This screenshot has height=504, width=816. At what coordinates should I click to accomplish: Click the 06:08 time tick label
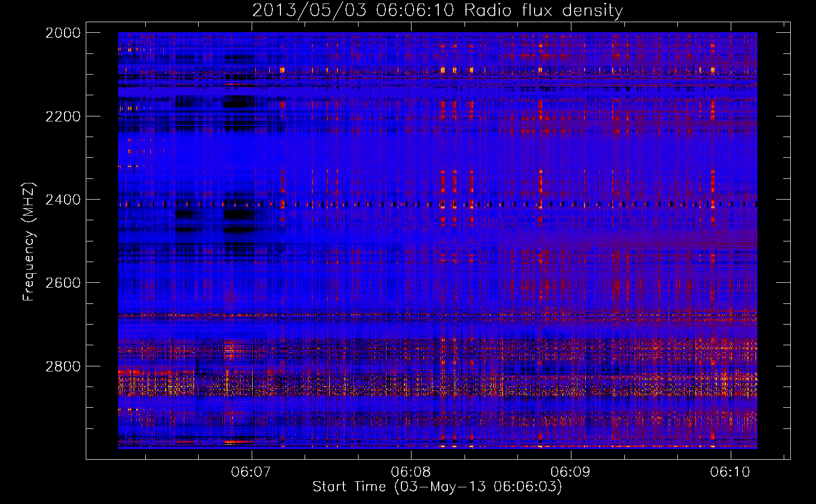point(411,472)
